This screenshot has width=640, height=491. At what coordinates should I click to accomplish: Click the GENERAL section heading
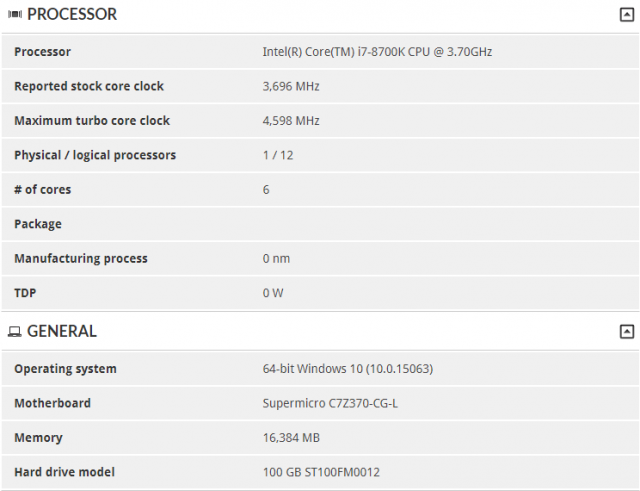tap(62, 331)
